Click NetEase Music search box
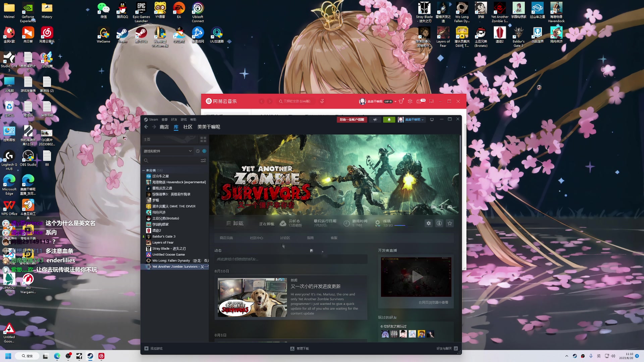The height and width of the screenshot is (362, 644). pyautogui.click(x=297, y=101)
